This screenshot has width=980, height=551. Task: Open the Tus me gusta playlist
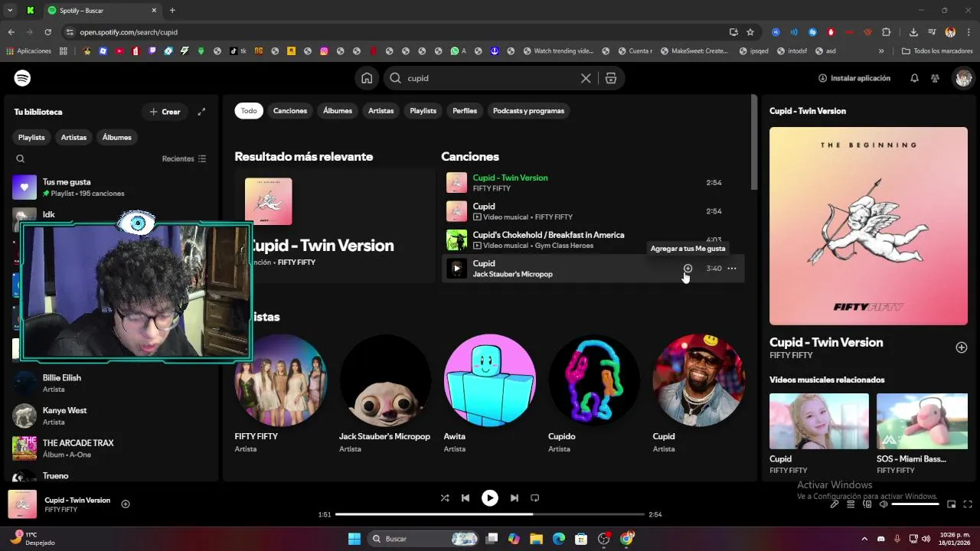click(112, 187)
